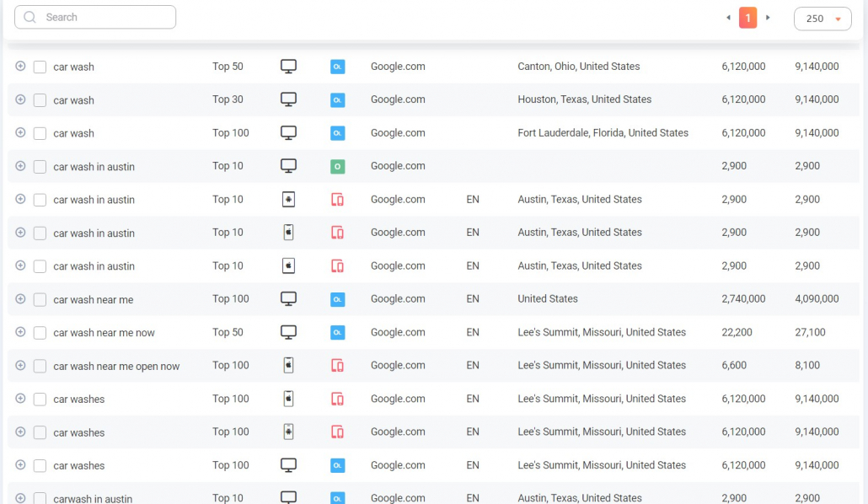Image resolution: width=868 pixels, height=504 pixels.
Task: Tick checkbox for car washes desktop row
Action: (x=40, y=466)
